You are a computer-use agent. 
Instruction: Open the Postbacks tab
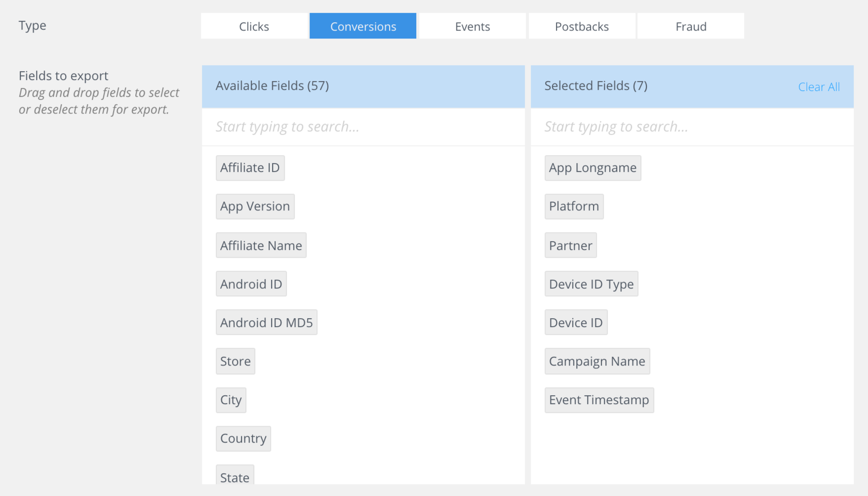tap(582, 26)
